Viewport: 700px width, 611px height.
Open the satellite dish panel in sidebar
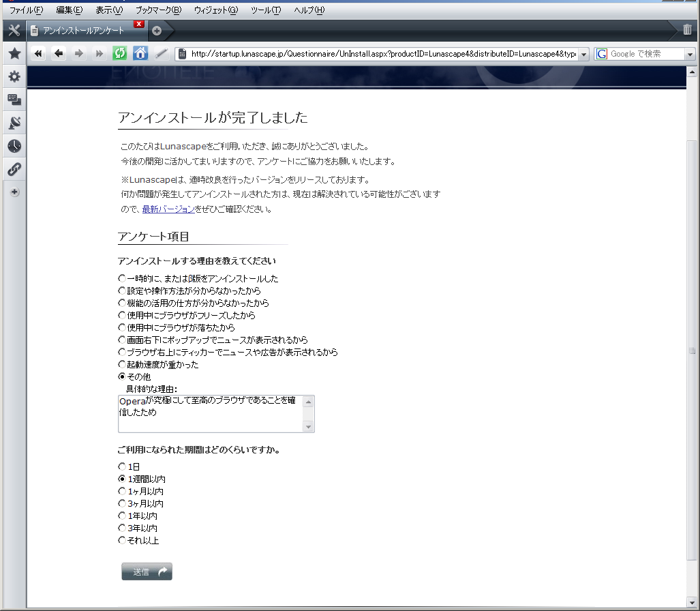coord(14,123)
